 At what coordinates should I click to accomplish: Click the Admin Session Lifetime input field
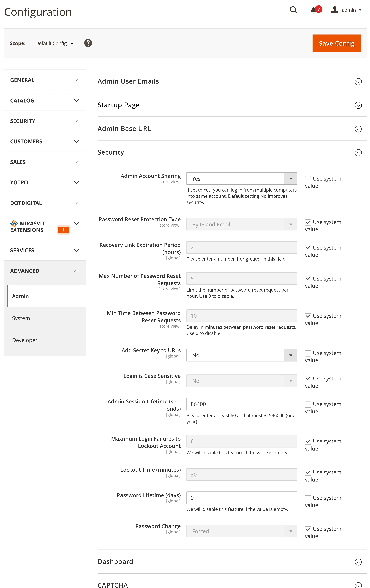pyautogui.click(x=242, y=404)
